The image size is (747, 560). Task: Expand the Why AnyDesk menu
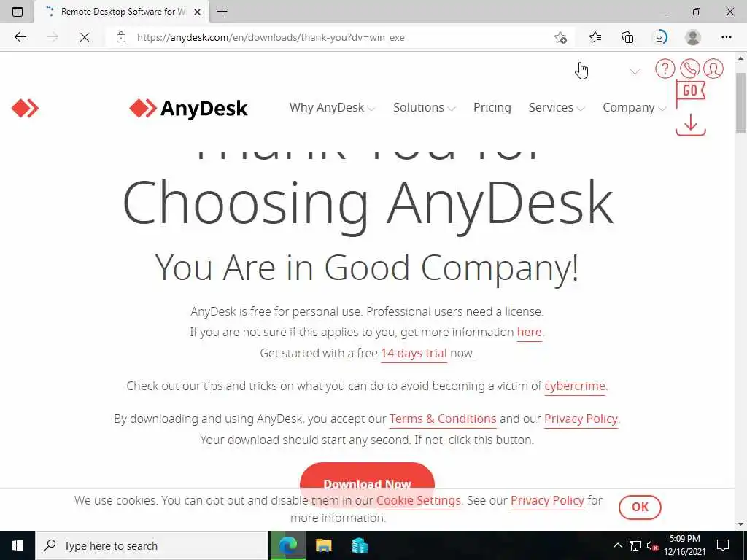pos(332,108)
